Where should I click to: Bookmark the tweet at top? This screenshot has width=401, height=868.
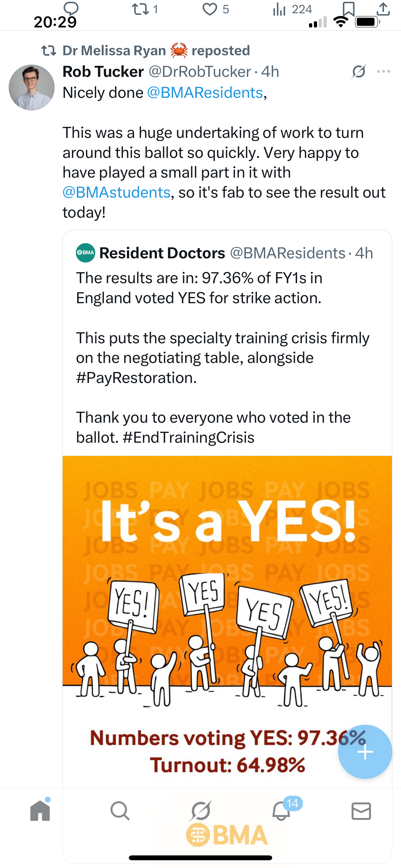(x=348, y=8)
